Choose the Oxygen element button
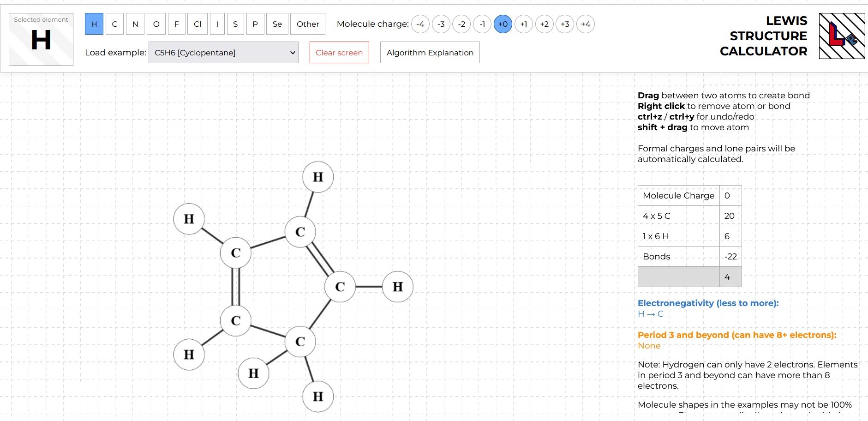This screenshot has width=868, height=421. (x=156, y=24)
